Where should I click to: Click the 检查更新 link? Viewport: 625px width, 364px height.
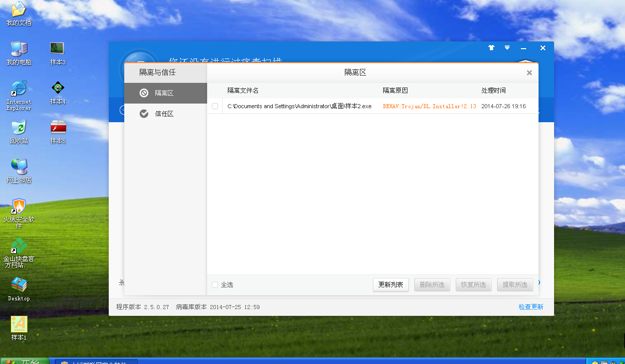531,307
